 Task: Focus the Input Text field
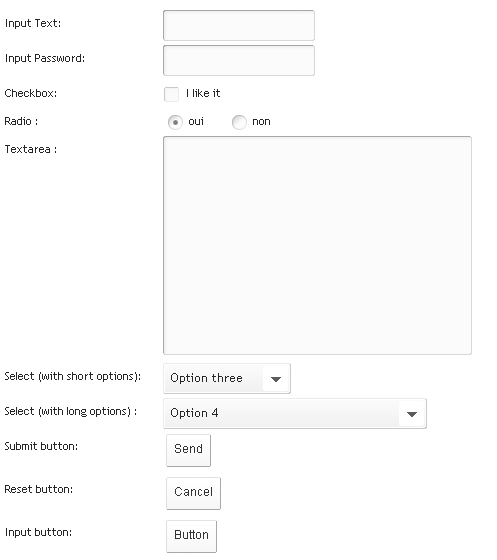[x=239, y=25]
